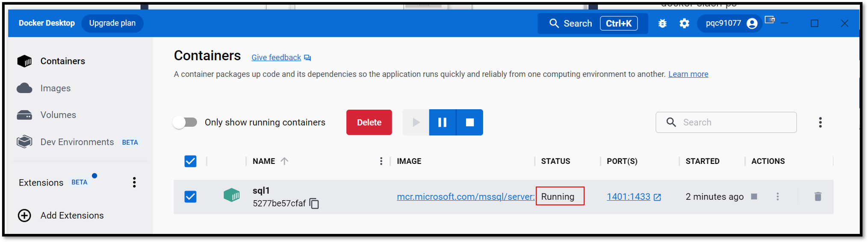Uncheck the select all containers checkbox
The image size is (868, 242).
click(190, 161)
